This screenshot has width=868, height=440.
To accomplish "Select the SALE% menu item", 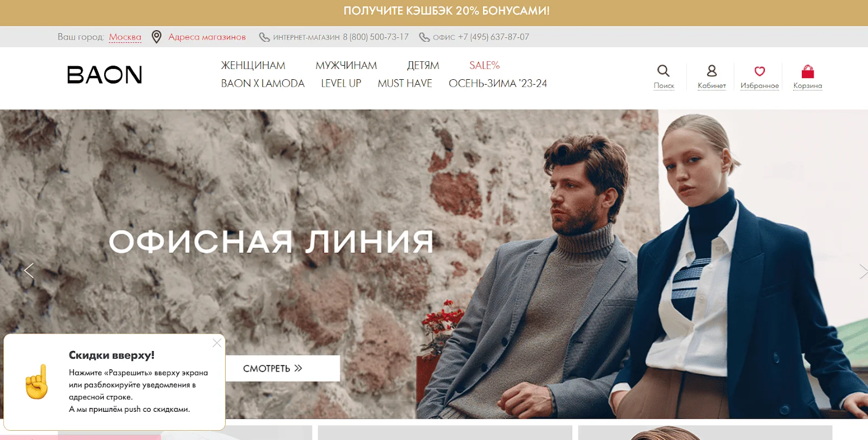I will [x=484, y=65].
